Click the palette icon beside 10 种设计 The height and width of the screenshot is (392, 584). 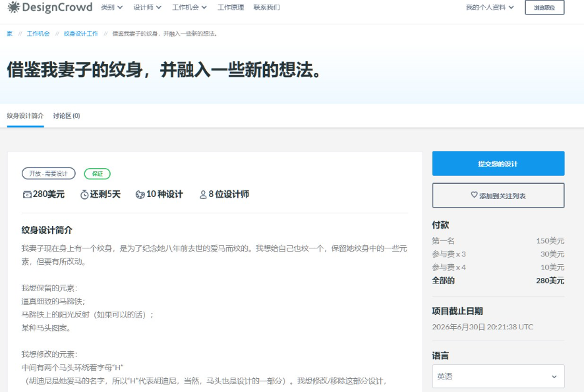140,194
